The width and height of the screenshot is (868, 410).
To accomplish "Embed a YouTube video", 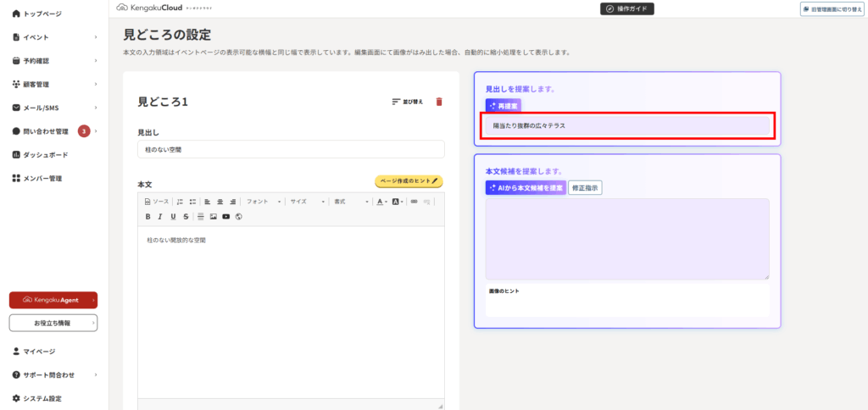I will tap(225, 216).
